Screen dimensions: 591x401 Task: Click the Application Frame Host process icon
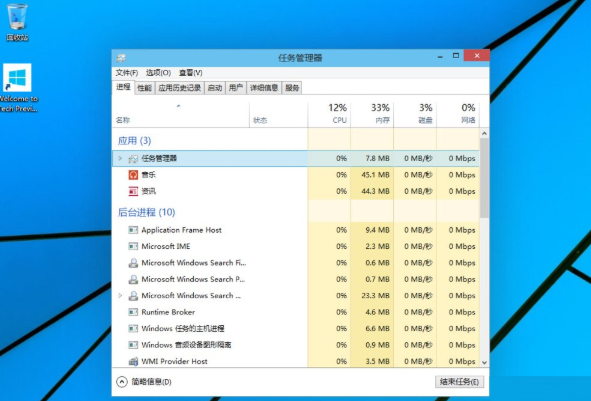(x=133, y=230)
